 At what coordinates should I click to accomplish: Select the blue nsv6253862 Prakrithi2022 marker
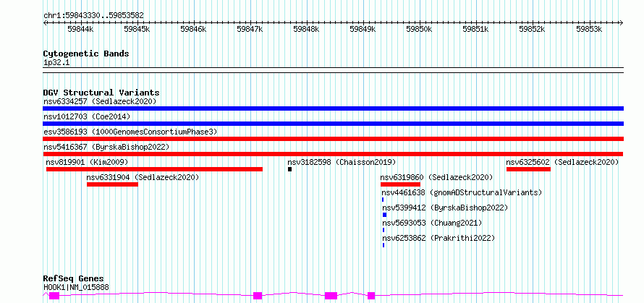coord(384,245)
